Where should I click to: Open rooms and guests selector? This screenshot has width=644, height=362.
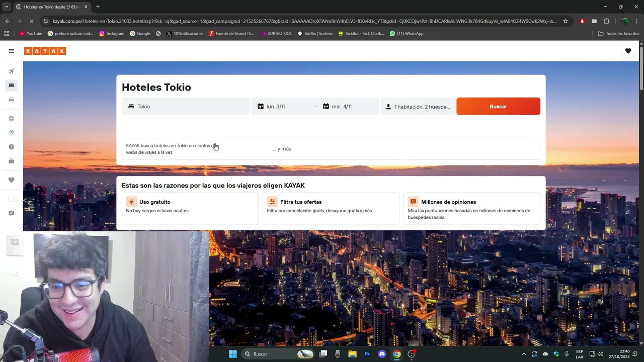(418, 106)
